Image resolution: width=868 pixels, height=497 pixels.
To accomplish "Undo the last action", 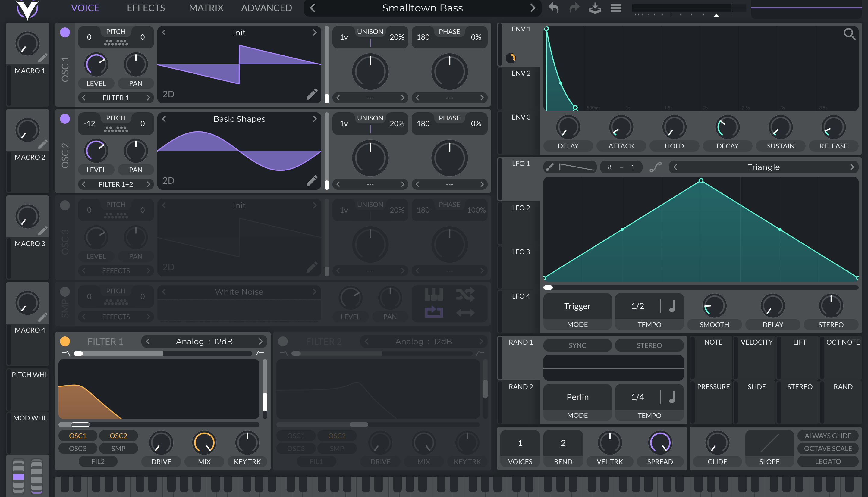I will point(554,8).
